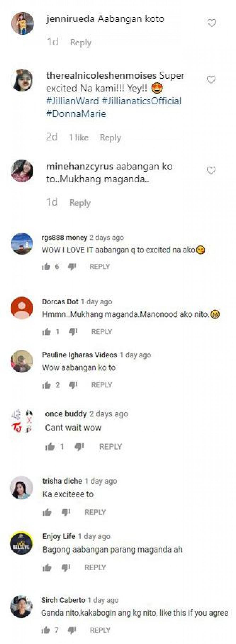Open the #JillianWard hashtag
The image size is (236, 644).
point(72,101)
